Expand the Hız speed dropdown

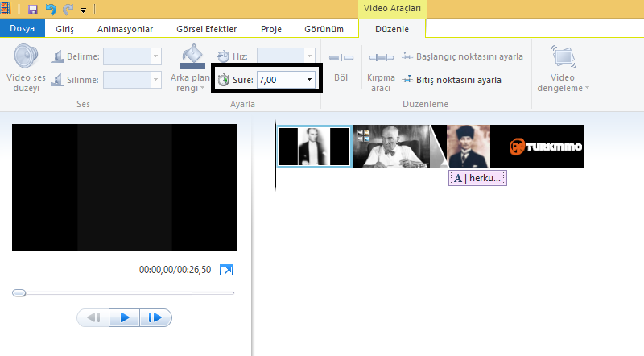coord(310,56)
